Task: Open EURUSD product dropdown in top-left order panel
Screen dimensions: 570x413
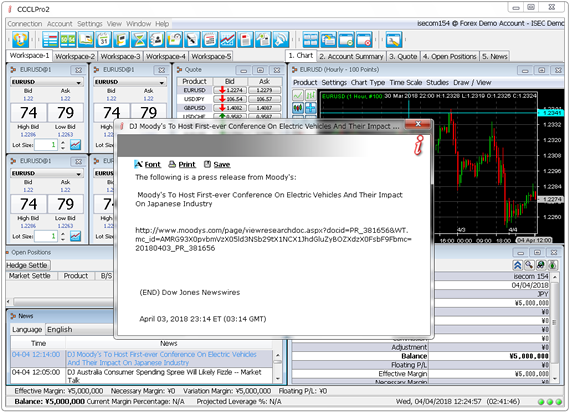Action: [x=47, y=82]
